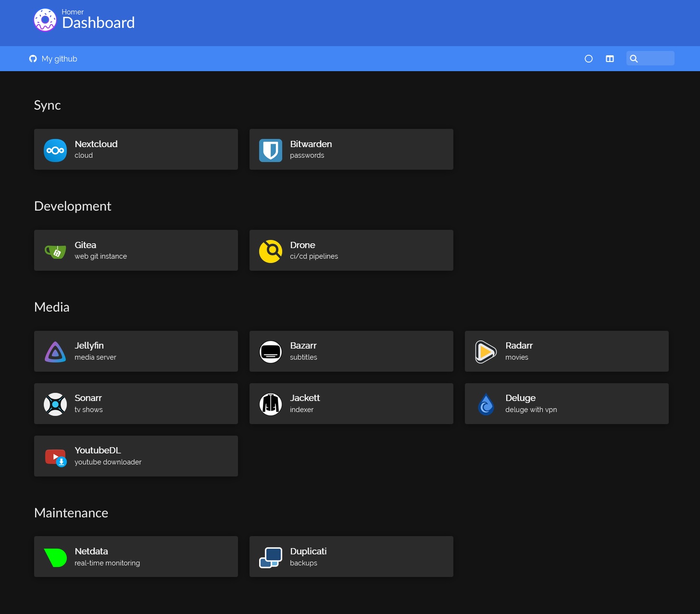Viewport: 700px width, 614px height.
Task: Click the 'ci/cd pipelines' subtitle text
Action: click(314, 256)
